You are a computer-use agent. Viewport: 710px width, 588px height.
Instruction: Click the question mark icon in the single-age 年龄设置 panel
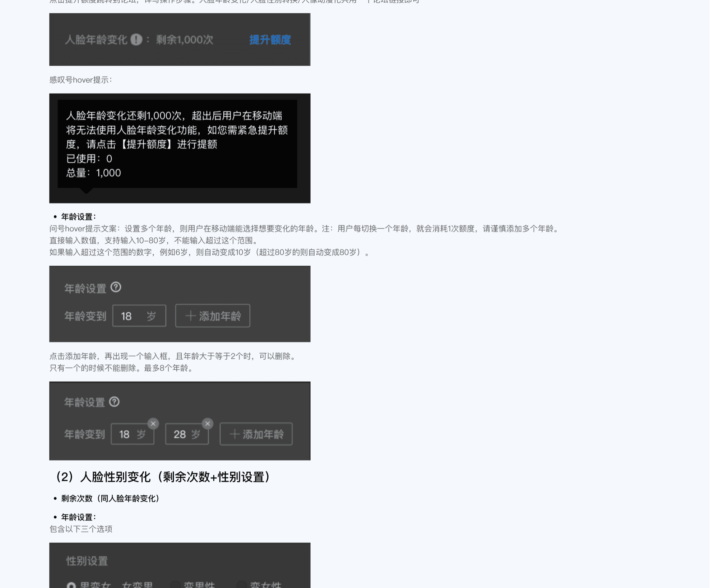tap(116, 288)
